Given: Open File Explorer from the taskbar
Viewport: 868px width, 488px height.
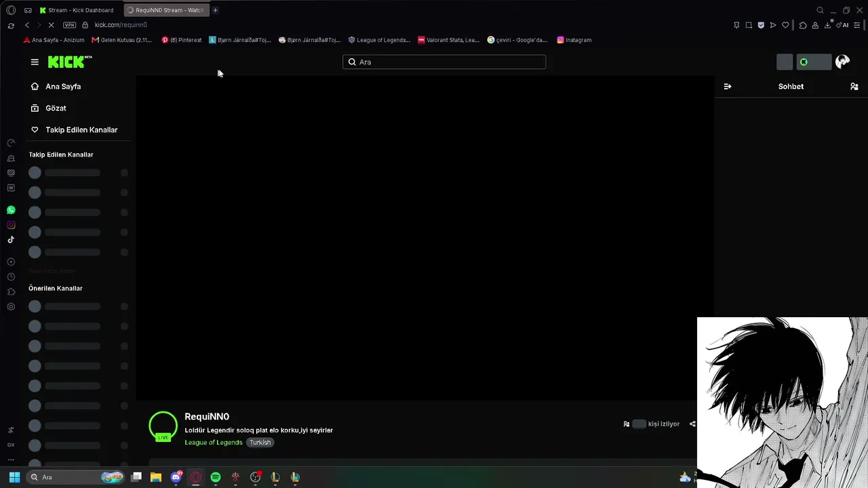Looking at the screenshot, I should click(x=156, y=477).
